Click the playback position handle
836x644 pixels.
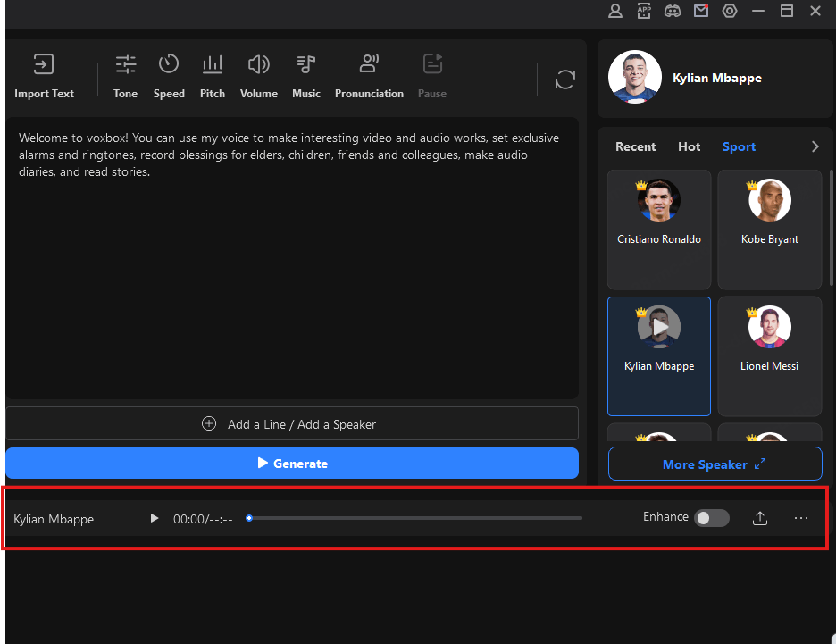249,518
